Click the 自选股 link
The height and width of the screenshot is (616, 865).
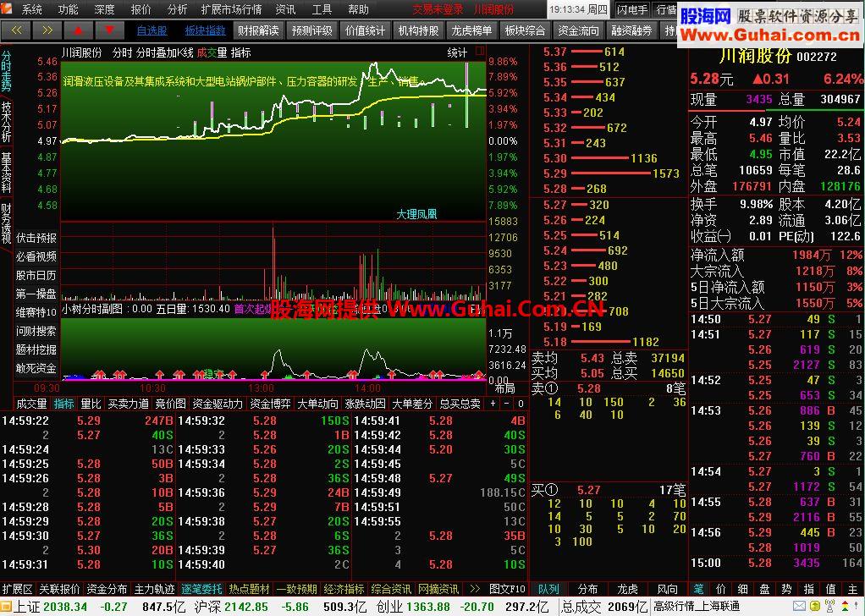tap(152, 30)
